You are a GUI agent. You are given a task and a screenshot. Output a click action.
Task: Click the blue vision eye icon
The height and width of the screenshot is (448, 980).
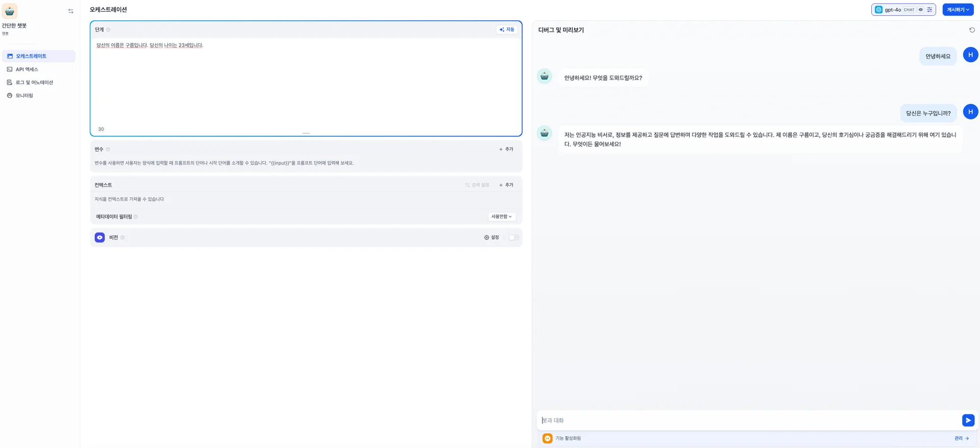tap(100, 237)
